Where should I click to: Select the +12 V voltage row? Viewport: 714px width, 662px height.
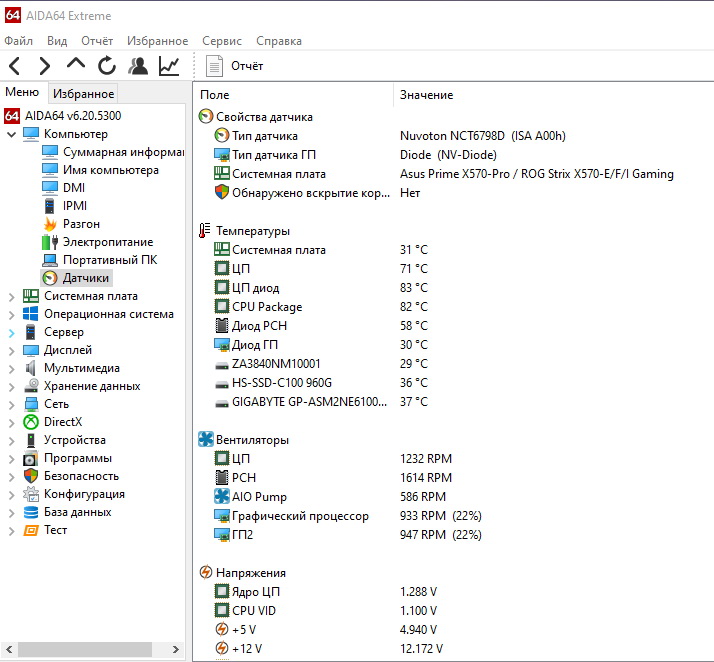pyautogui.click(x=453, y=648)
